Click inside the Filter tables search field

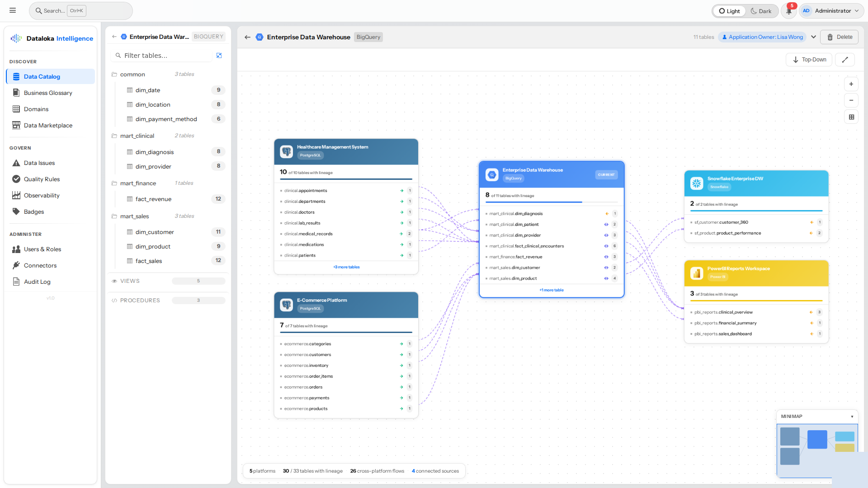point(163,55)
